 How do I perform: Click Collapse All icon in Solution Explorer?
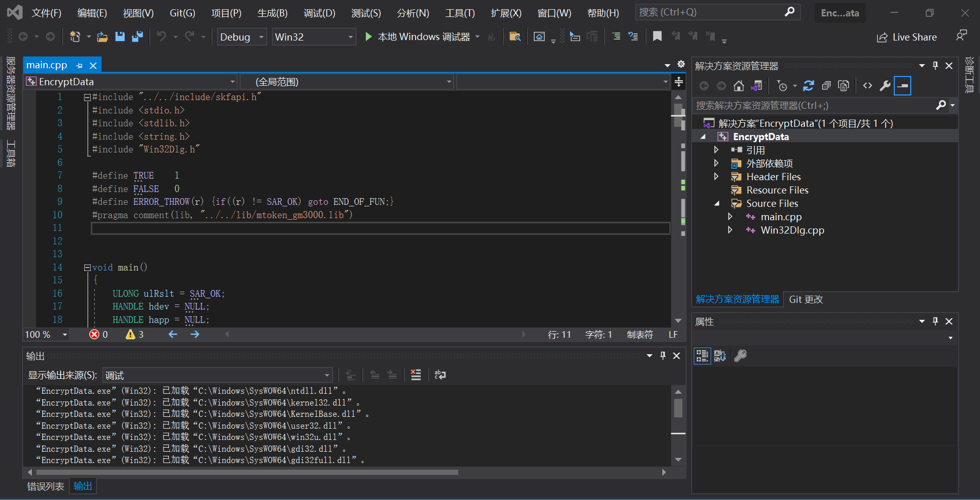click(x=826, y=86)
